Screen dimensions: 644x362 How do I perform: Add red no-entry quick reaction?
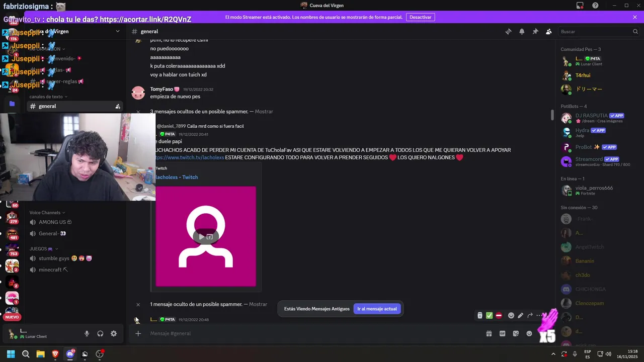click(x=499, y=316)
